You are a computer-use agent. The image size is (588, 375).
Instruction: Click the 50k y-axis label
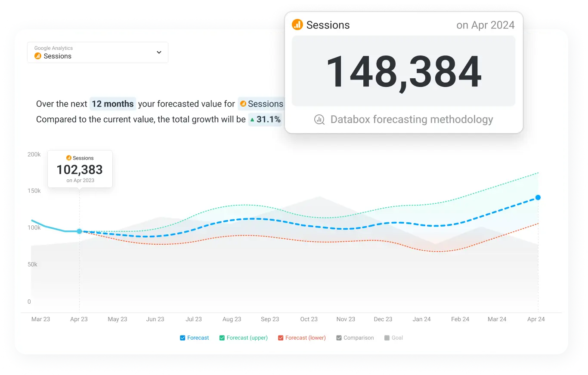(x=32, y=264)
